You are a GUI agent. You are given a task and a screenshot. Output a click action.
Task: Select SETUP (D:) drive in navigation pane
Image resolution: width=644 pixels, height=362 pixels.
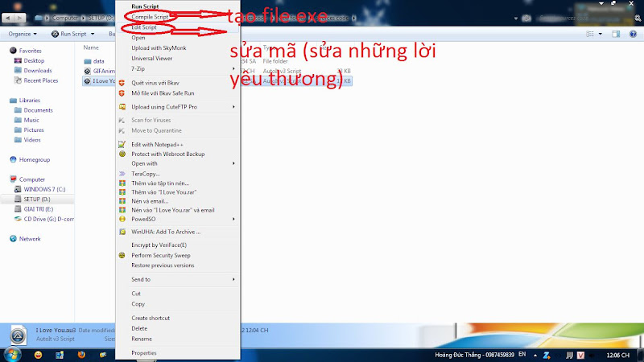coord(38,199)
